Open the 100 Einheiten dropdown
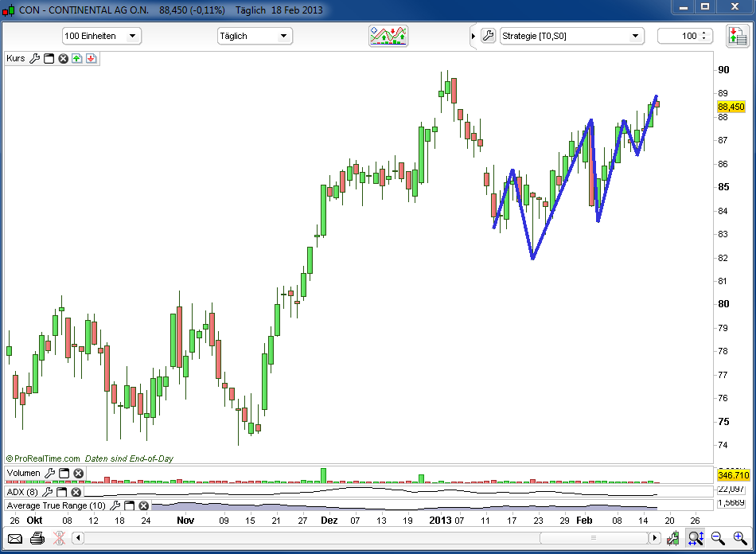Image resolution: width=756 pixels, height=554 pixels. point(101,36)
